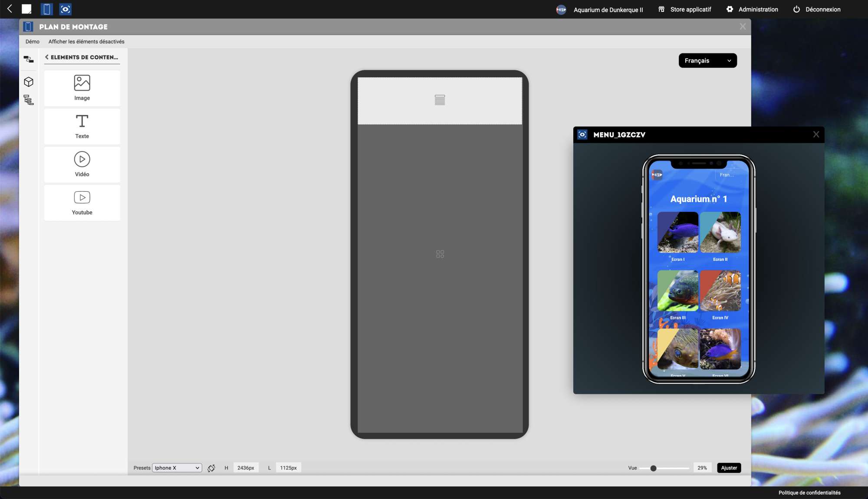Toggle Afficher les éléments désactivés
Image resolution: width=868 pixels, height=499 pixels.
click(x=86, y=42)
